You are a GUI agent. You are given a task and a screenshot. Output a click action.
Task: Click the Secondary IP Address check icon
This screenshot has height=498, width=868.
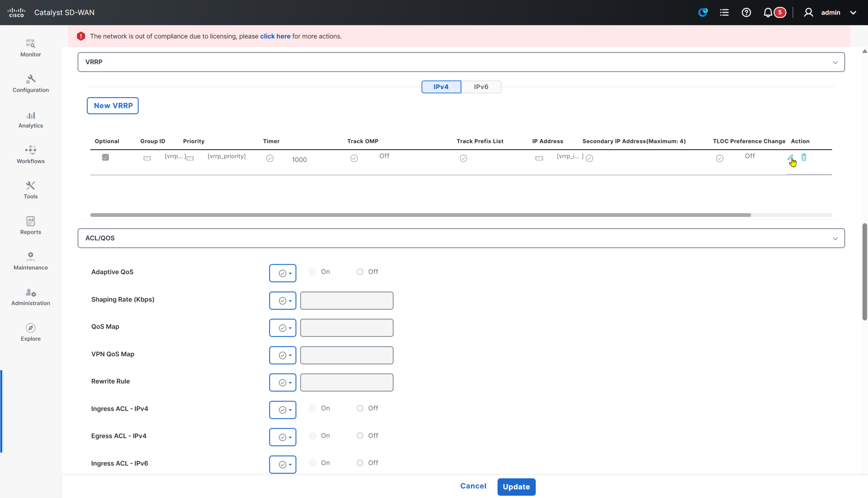(x=589, y=158)
